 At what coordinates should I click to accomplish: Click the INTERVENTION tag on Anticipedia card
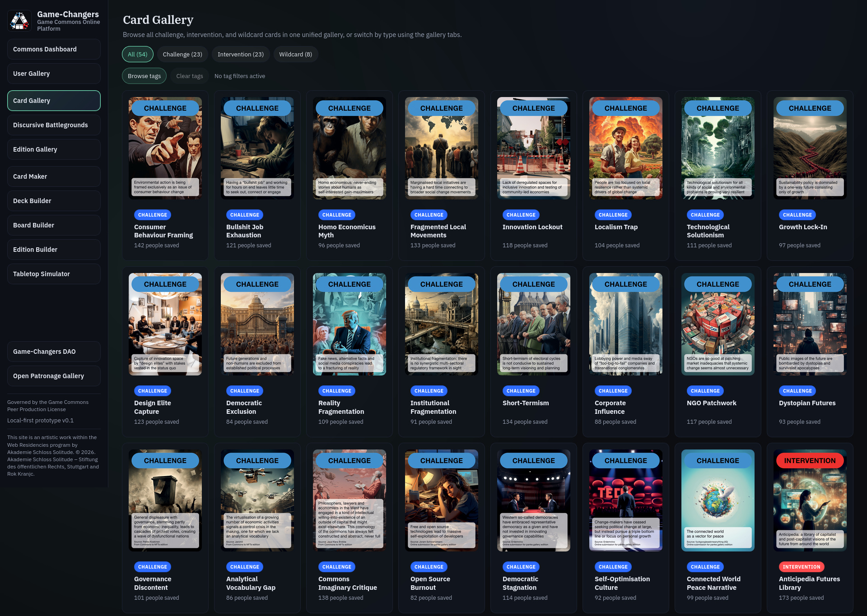click(802, 567)
